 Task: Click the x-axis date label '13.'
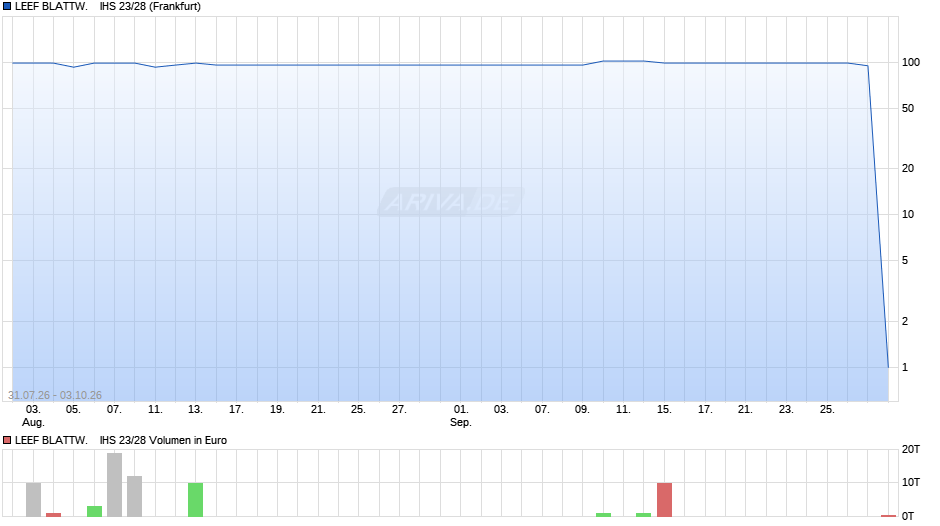coord(195,409)
